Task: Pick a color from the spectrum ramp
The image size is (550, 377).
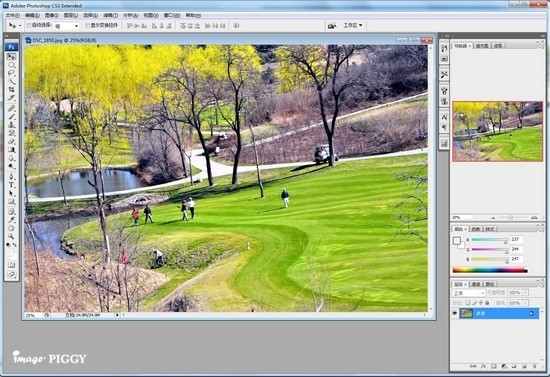Action: 490,270
